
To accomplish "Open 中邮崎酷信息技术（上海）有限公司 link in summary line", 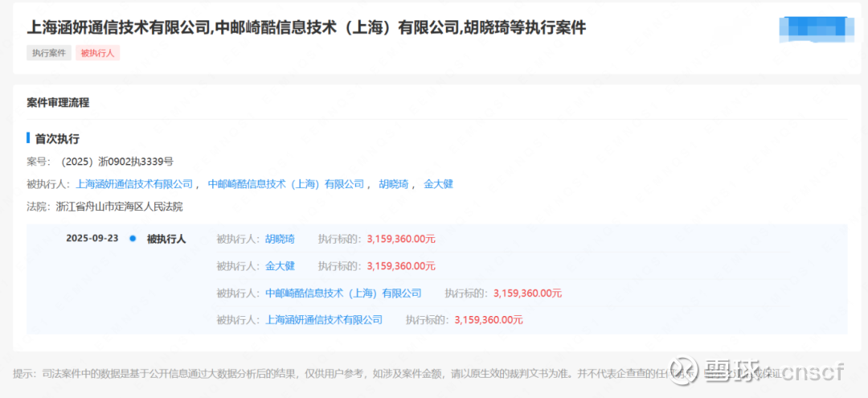I will 285,184.
